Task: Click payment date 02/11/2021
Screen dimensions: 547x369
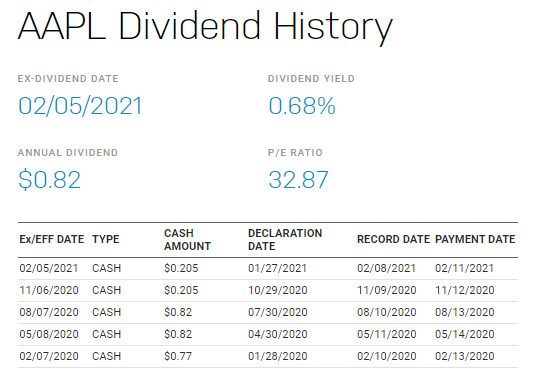Action: point(464,268)
